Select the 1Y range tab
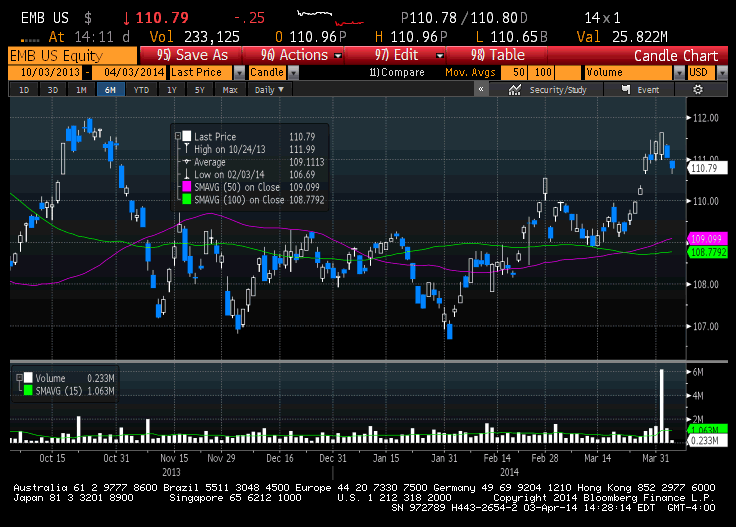The width and height of the screenshot is (736, 527). [x=172, y=90]
